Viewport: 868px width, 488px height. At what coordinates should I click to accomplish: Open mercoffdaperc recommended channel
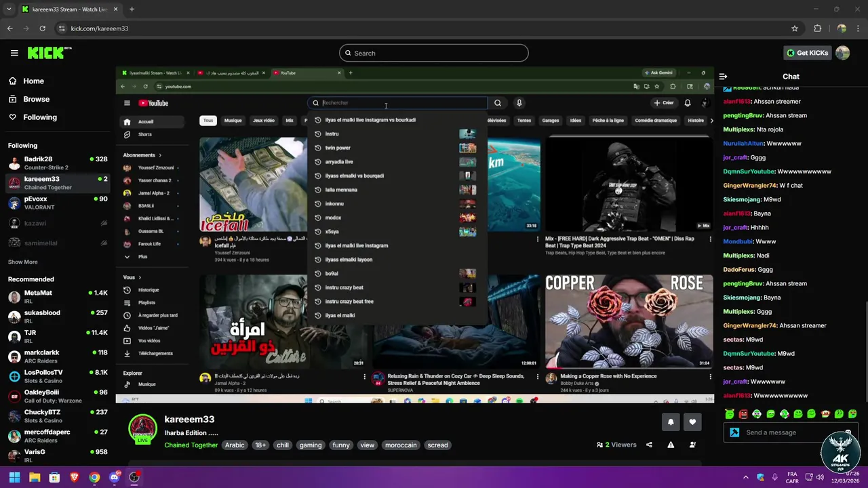[x=58, y=436]
